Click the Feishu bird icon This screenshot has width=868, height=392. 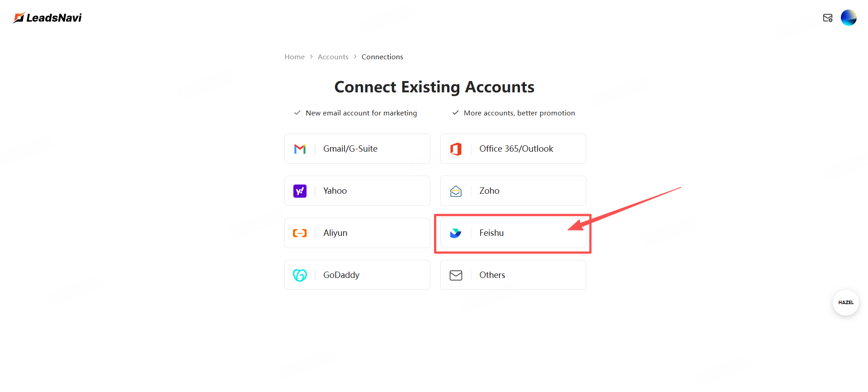point(456,233)
